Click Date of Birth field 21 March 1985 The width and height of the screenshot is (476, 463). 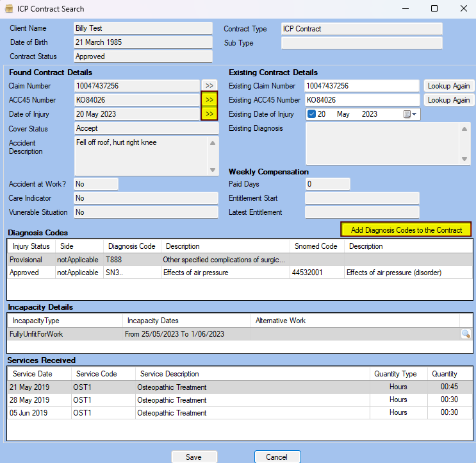click(x=143, y=42)
